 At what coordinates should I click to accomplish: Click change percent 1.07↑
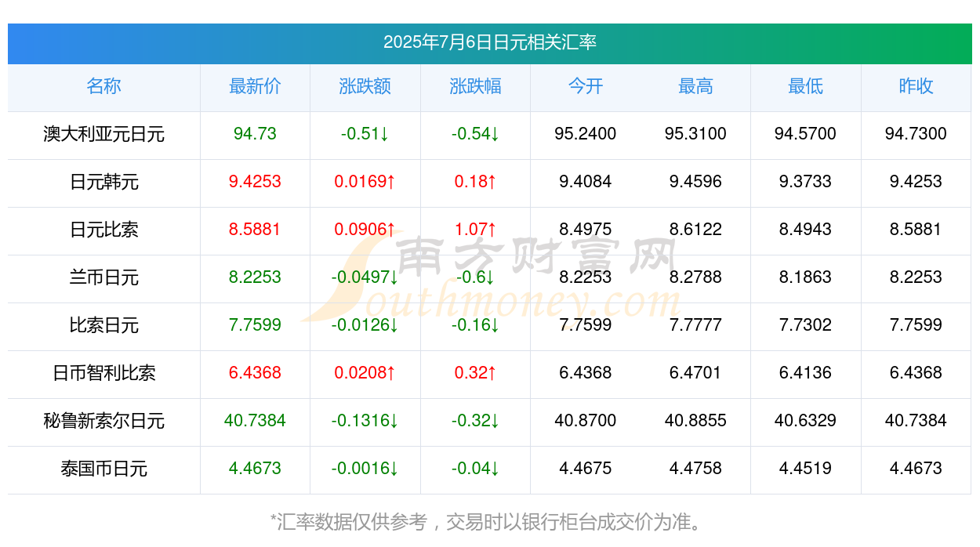tap(475, 230)
